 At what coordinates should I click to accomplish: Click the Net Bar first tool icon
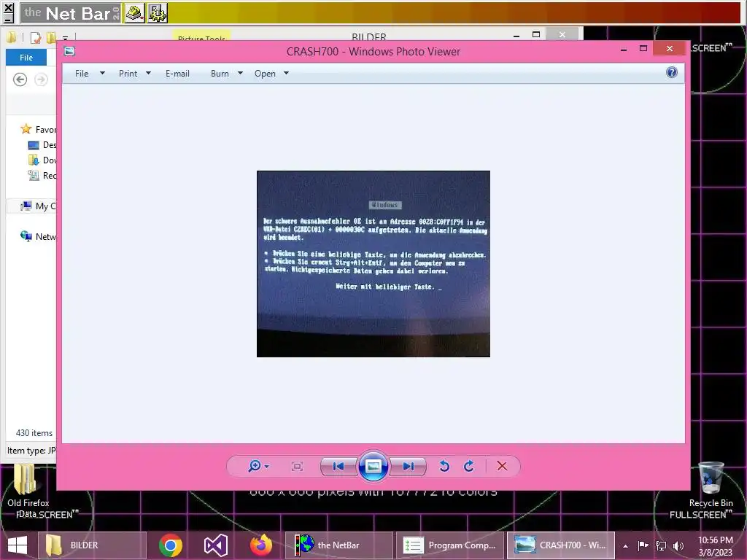134,13
